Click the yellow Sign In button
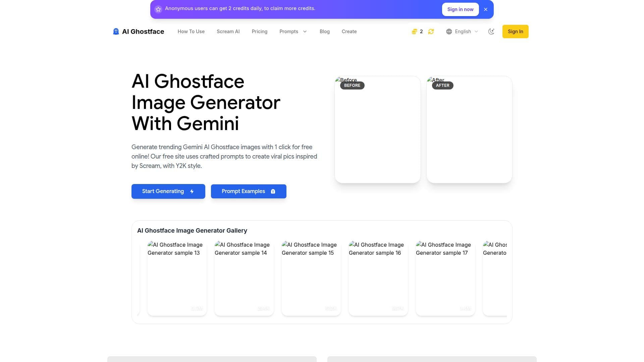Viewport: 644px width, 362px height. coord(515,32)
